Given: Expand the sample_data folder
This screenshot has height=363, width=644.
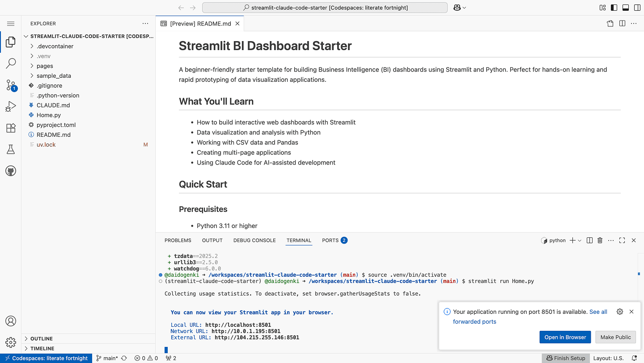Looking at the screenshot, I should coord(54,76).
